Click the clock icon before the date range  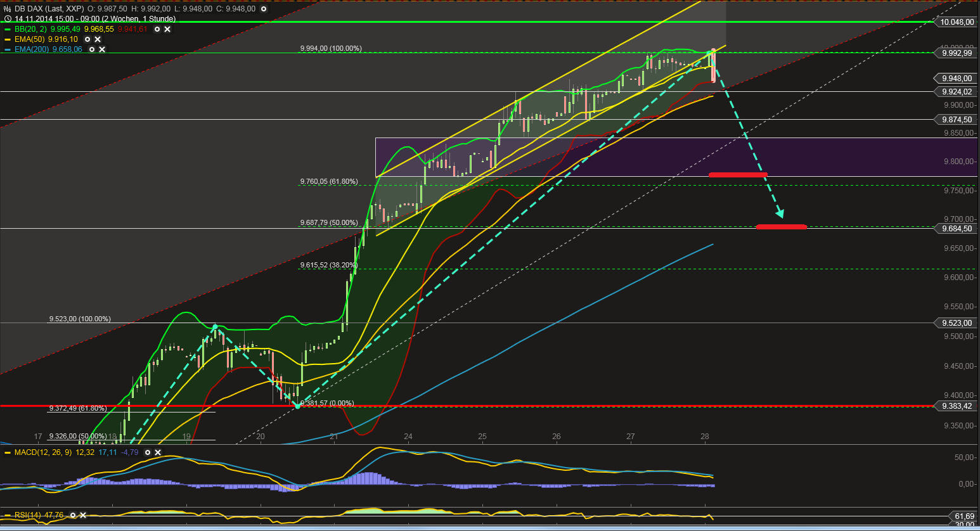coord(8,19)
